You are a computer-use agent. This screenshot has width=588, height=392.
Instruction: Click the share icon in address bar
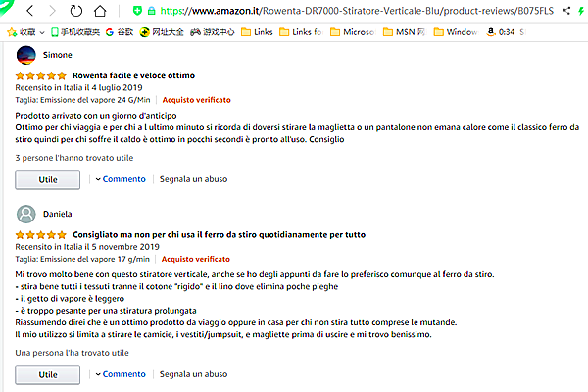pos(565,11)
